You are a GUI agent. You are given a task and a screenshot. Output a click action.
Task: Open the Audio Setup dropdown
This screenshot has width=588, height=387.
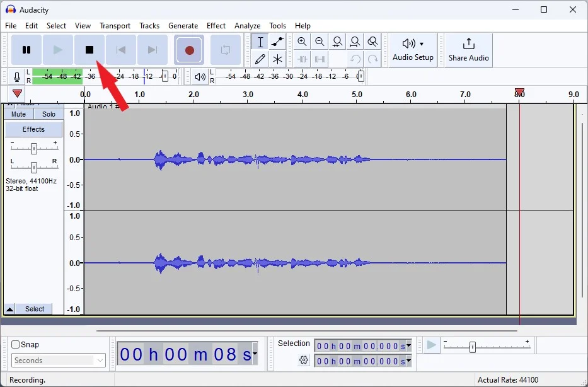413,50
